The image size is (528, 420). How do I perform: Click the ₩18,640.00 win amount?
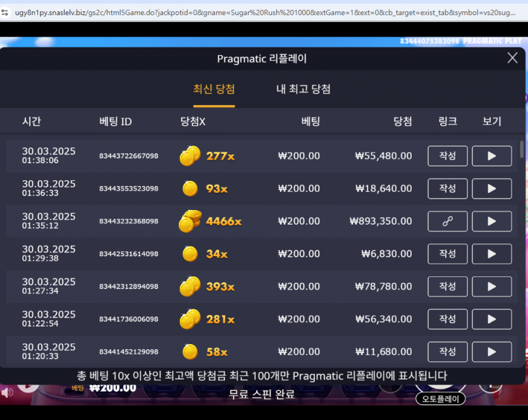click(384, 188)
